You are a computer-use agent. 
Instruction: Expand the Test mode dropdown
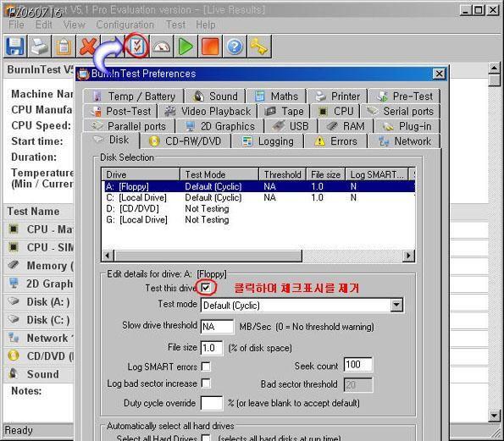[396, 305]
